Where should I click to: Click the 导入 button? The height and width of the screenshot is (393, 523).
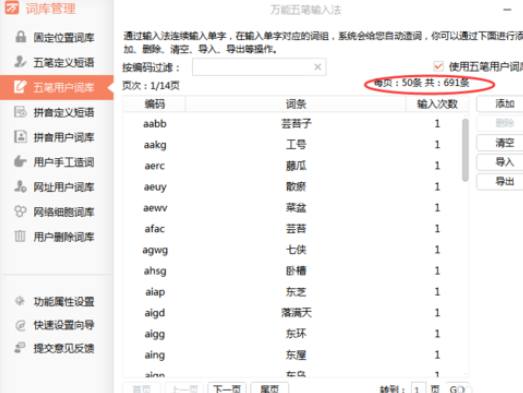[500, 162]
